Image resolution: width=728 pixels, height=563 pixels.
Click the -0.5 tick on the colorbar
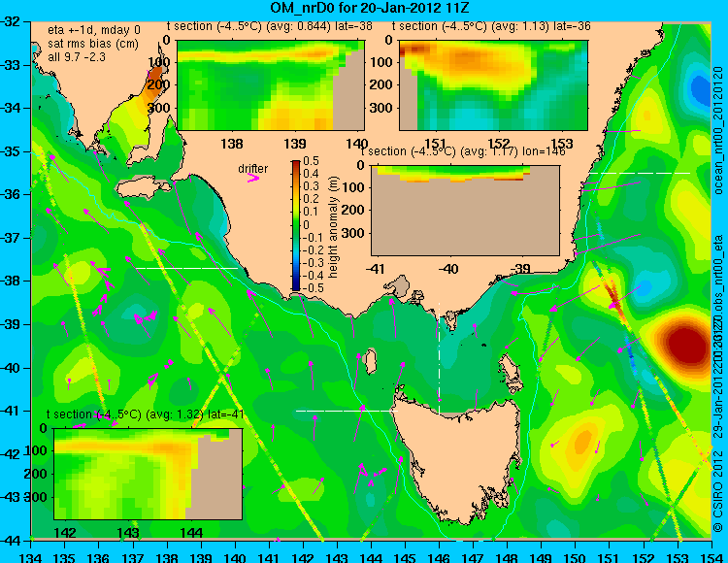[312, 287]
